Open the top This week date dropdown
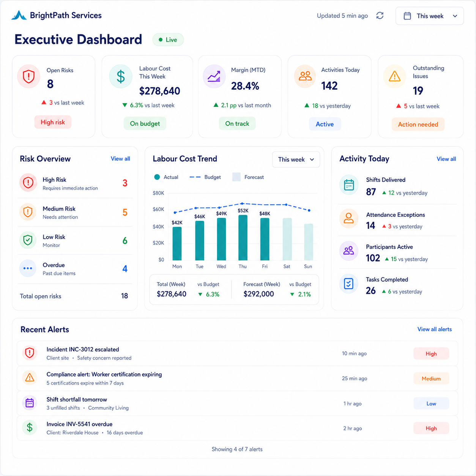 430,16
